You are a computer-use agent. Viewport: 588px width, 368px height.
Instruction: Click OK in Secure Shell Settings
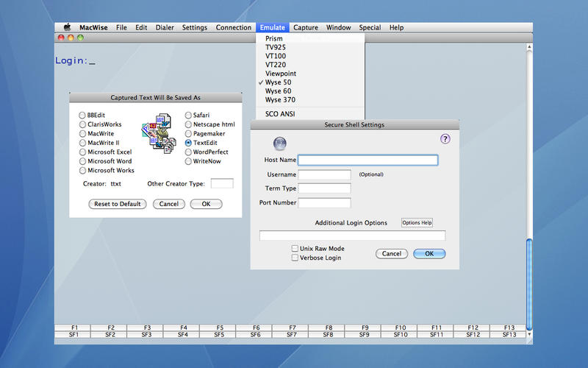(429, 254)
